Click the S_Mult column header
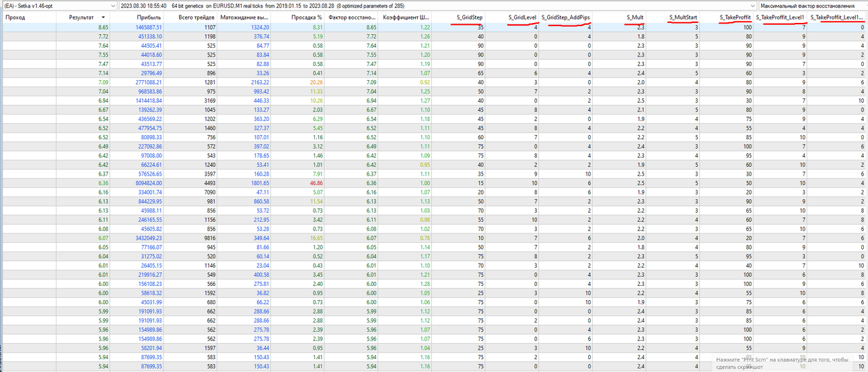 coord(635,17)
